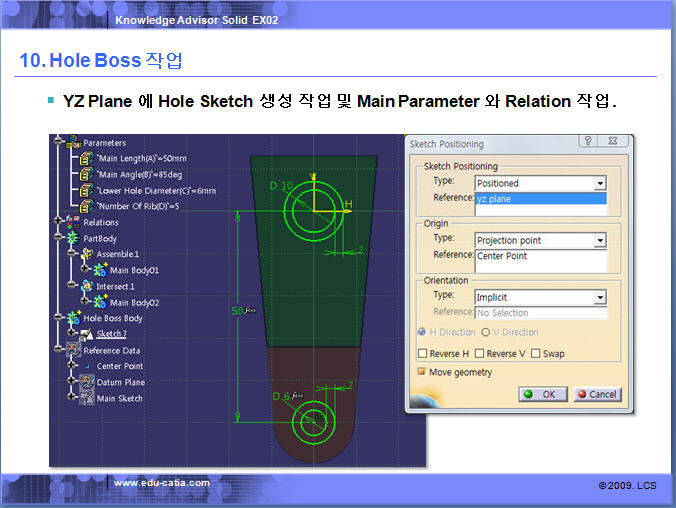Viewport: 676px width, 508px height.
Task: Enable the Reverse H checkbox
Action: [422, 353]
